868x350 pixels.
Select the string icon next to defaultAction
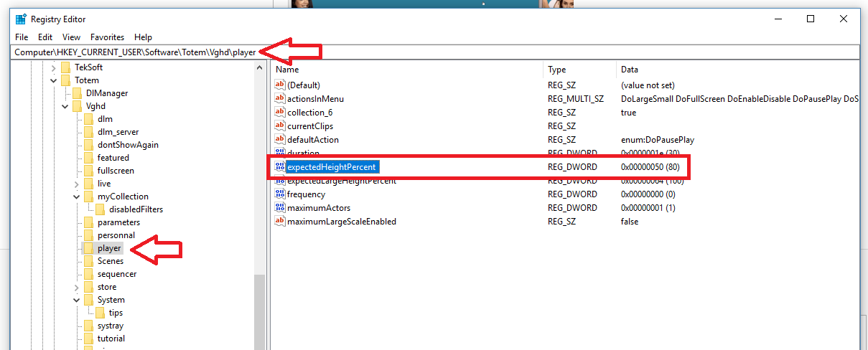pyautogui.click(x=280, y=140)
